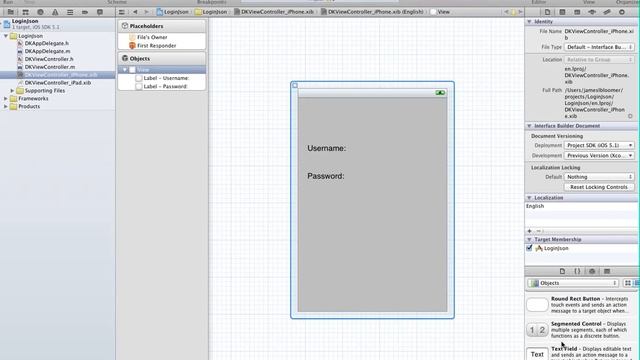The height and width of the screenshot is (360, 640).
Task: Go forward with jump bar right arrow
Action: pos(146,12)
